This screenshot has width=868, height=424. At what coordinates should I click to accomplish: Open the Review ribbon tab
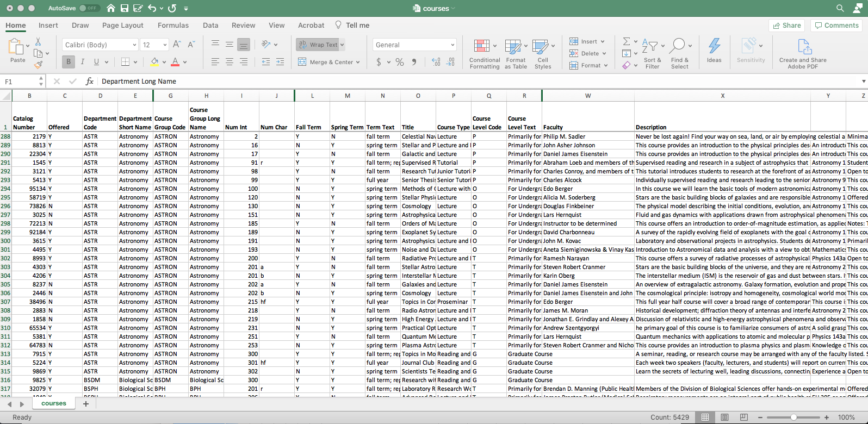243,25
